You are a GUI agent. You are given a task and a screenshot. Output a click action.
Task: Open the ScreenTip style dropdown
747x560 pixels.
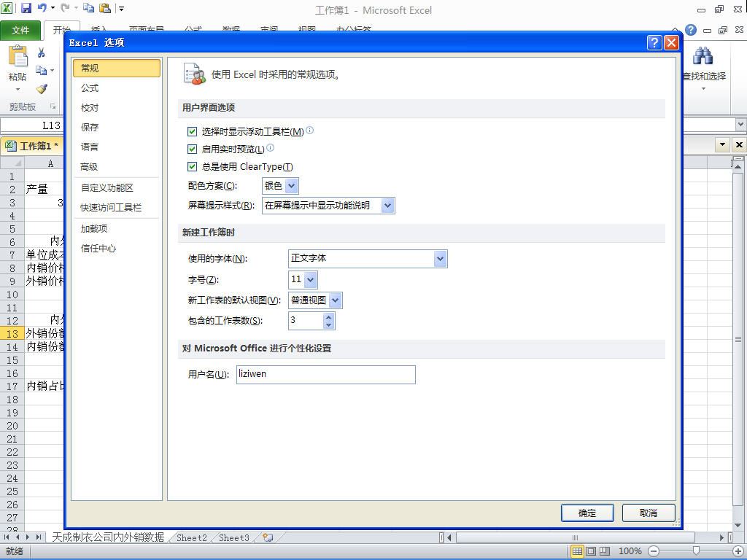(x=388, y=205)
